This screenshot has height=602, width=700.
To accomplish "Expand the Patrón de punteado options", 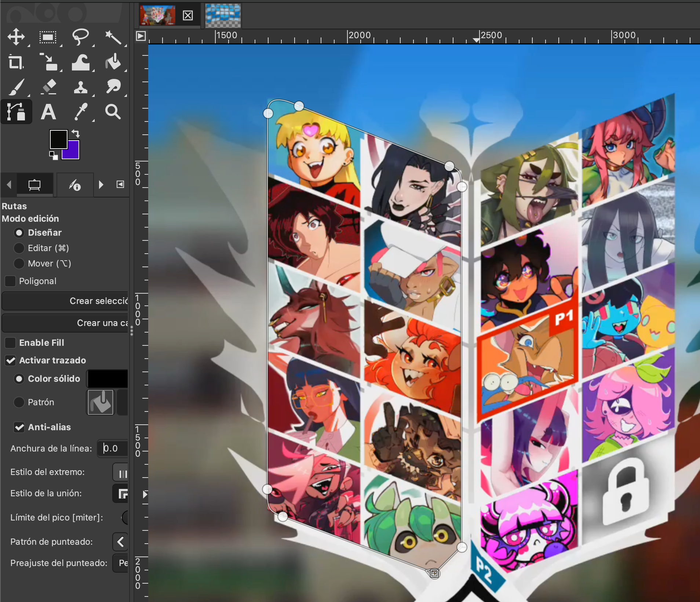I will tap(121, 542).
